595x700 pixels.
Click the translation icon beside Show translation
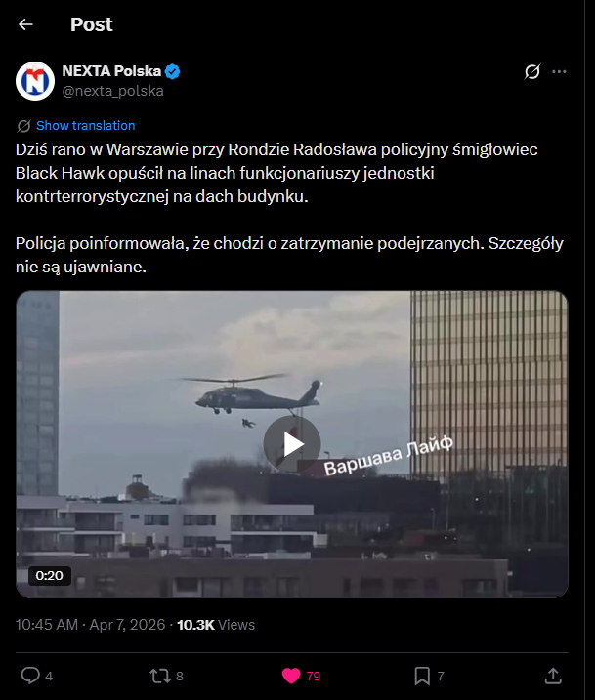click(x=23, y=126)
